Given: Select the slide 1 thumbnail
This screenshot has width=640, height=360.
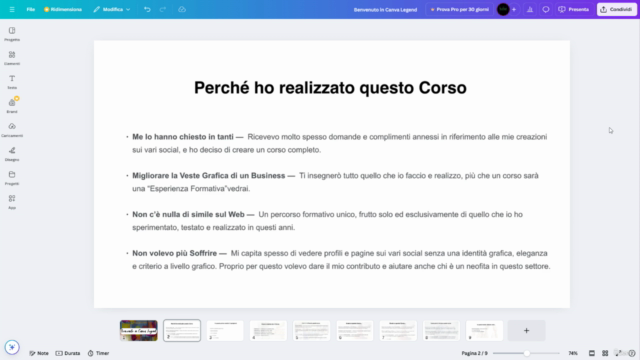Looking at the screenshot, I should point(139,331).
